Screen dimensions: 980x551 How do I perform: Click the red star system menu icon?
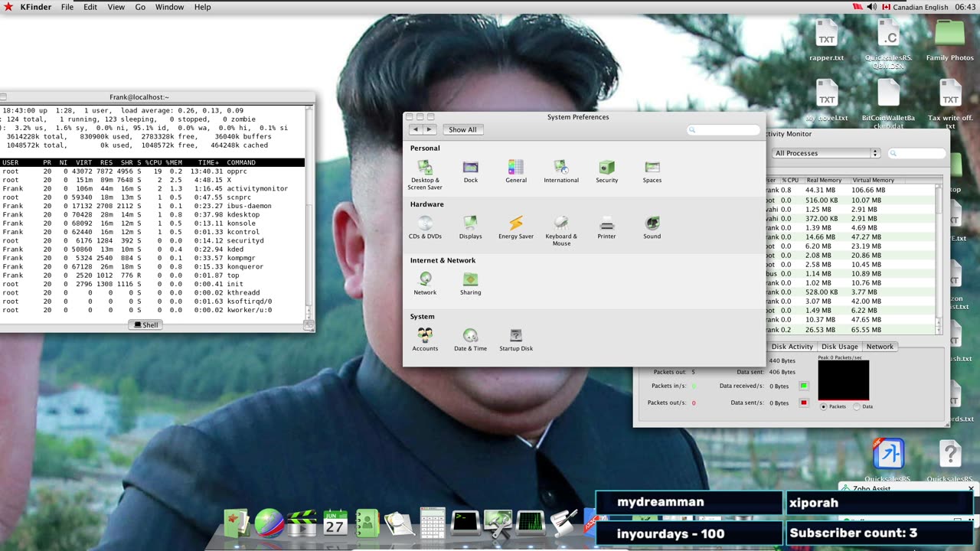tap(8, 7)
